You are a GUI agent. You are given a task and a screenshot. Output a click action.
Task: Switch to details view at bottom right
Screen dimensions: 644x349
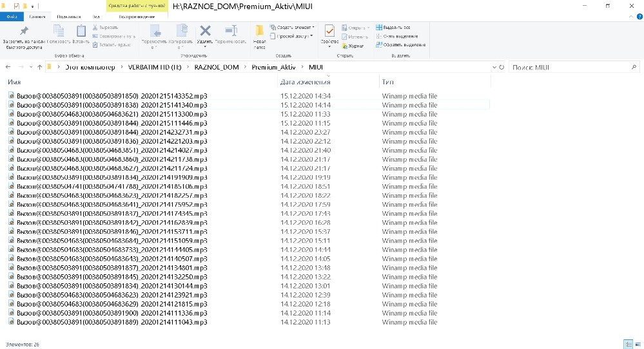[628, 344]
